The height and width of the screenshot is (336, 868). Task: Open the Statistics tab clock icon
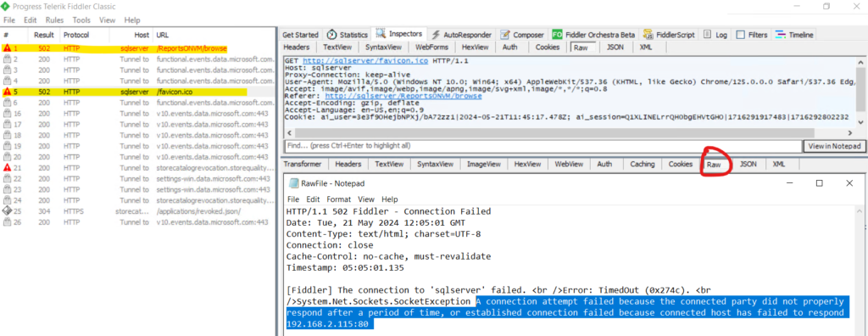[x=332, y=35]
